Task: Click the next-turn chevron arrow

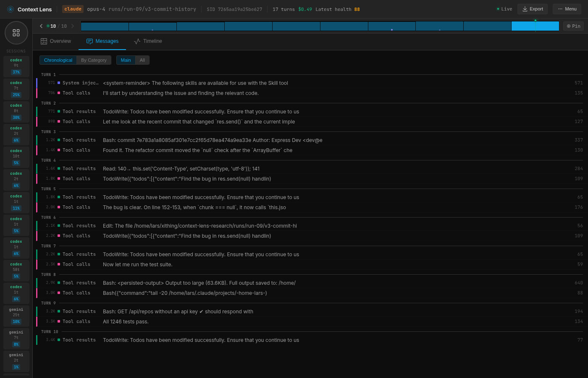Action: click(x=72, y=26)
